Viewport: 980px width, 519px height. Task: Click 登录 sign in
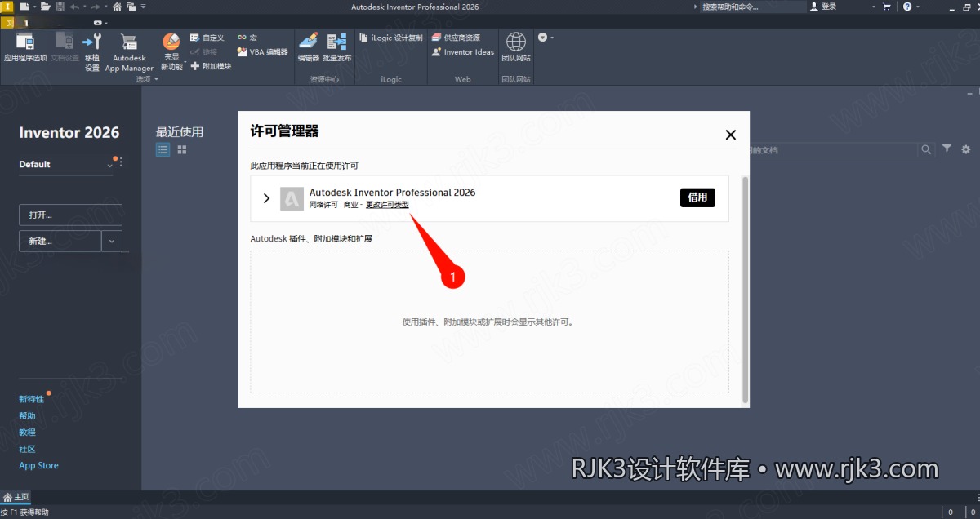pyautogui.click(x=823, y=7)
